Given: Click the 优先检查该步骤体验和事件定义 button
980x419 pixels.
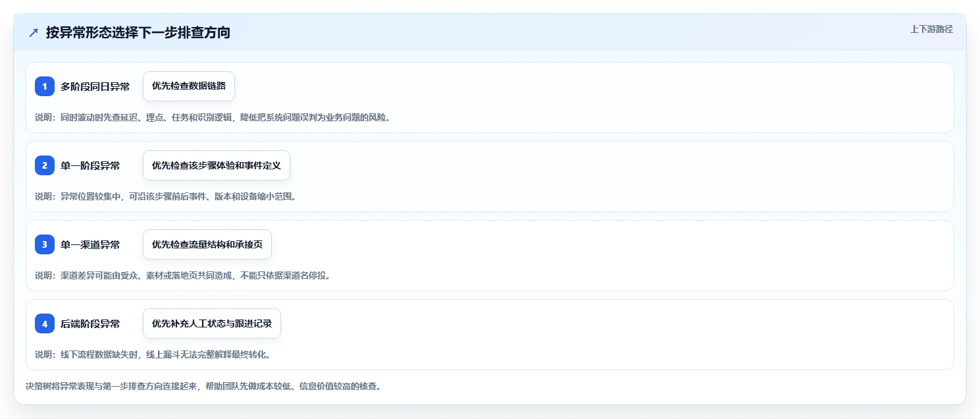Looking at the screenshot, I should (217, 165).
